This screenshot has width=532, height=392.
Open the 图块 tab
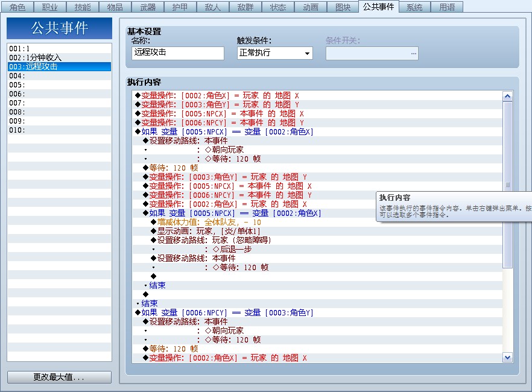pos(343,7)
